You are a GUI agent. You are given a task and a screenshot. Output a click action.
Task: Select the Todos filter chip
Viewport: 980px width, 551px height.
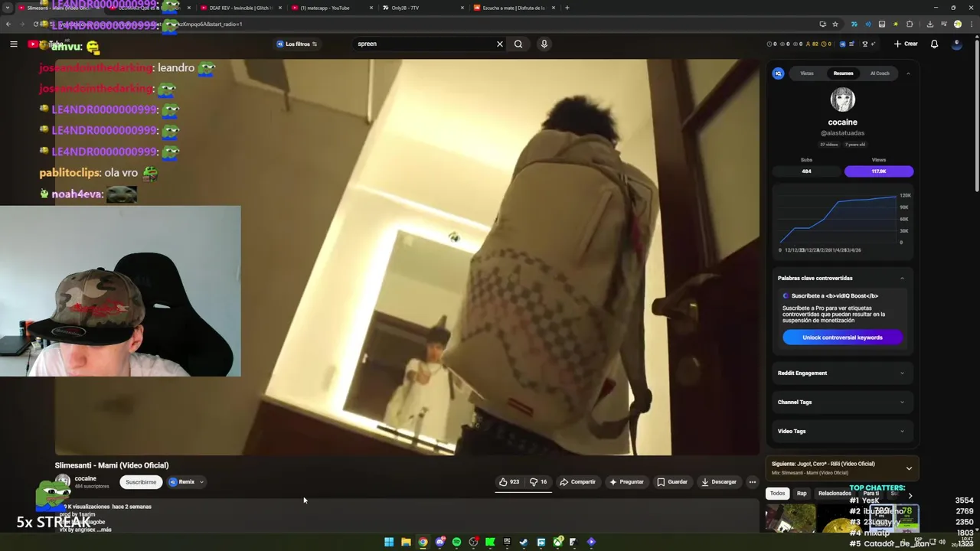pyautogui.click(x=777, y=494)
